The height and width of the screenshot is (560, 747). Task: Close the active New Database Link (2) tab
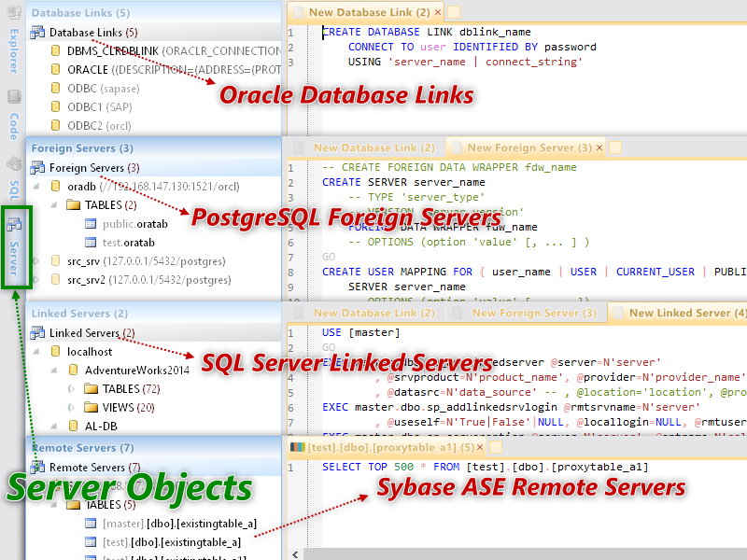coord(438,12)
